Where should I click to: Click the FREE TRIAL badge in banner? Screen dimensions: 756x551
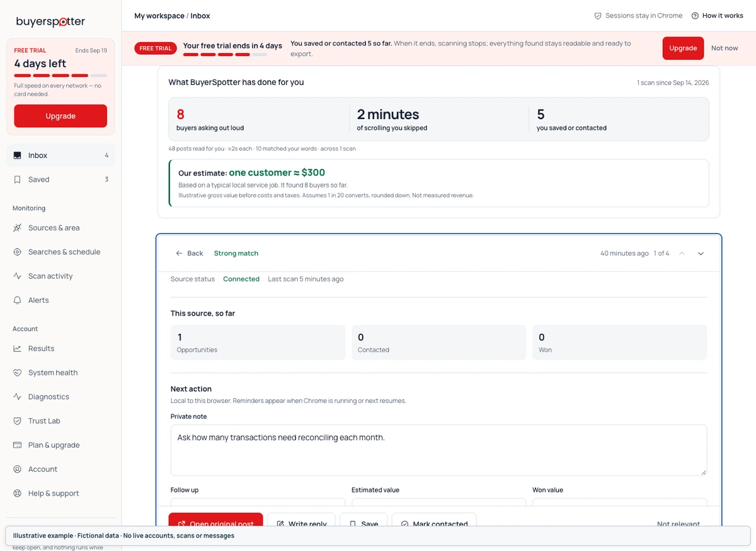156,48
